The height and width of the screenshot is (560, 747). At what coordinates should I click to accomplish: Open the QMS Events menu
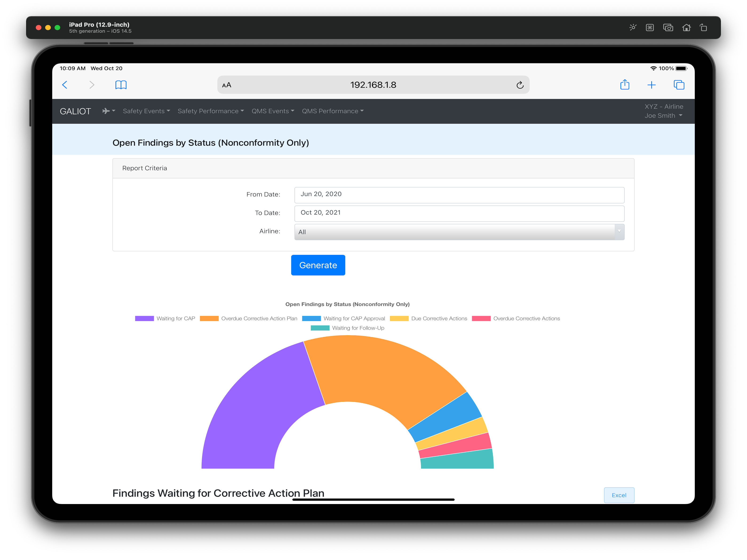click(273, 111)
